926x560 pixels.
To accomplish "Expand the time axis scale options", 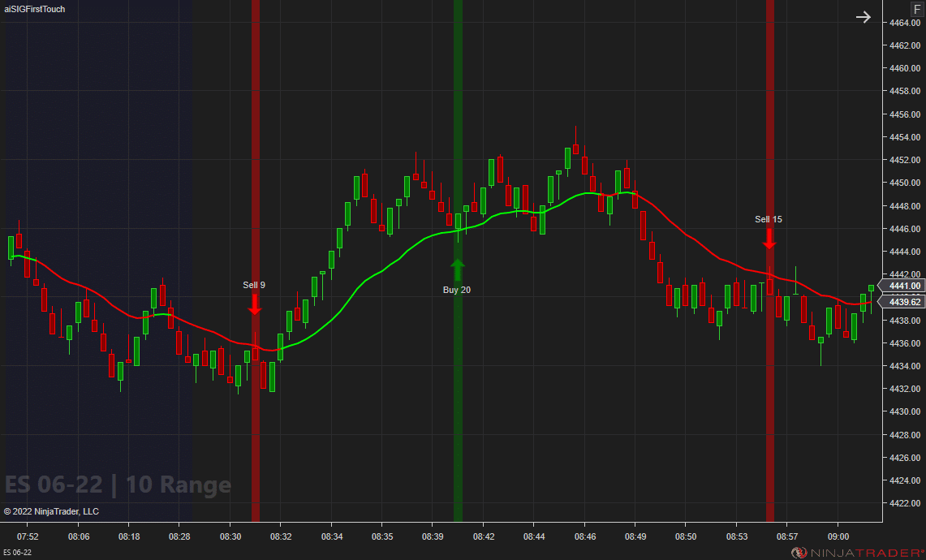I will 406,536.
